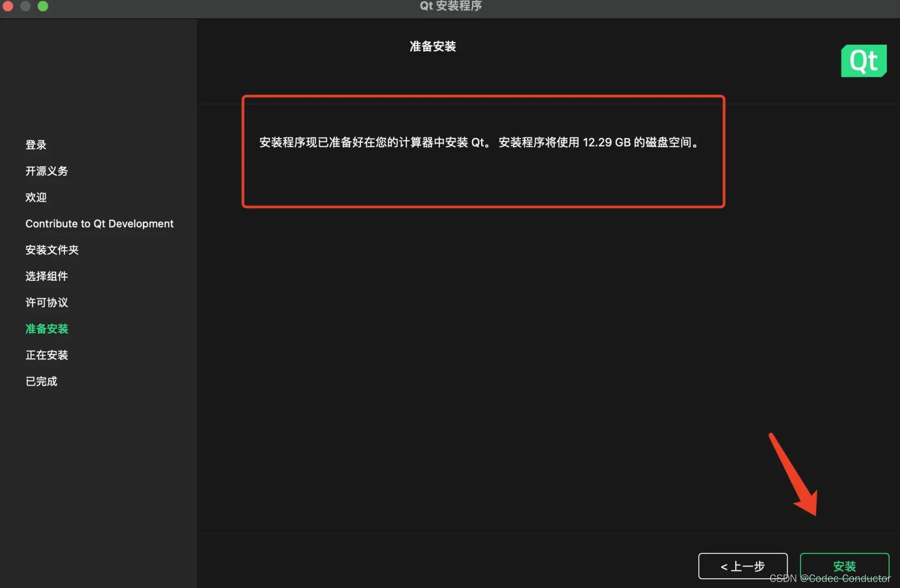Screen dimensions: 900x588
Task: Open the Contribute to Qt Development step
Action: 99,223
